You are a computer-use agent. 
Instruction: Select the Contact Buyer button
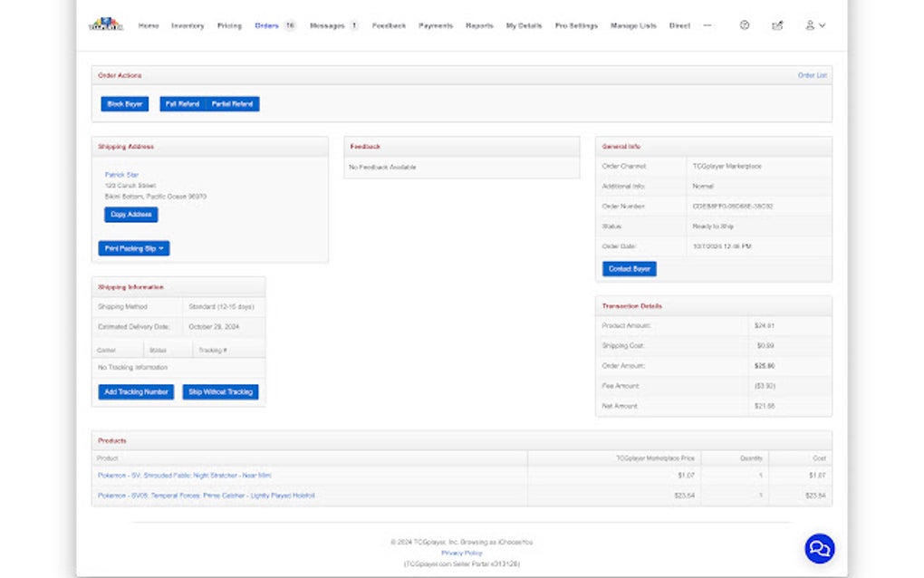point(629,268)
